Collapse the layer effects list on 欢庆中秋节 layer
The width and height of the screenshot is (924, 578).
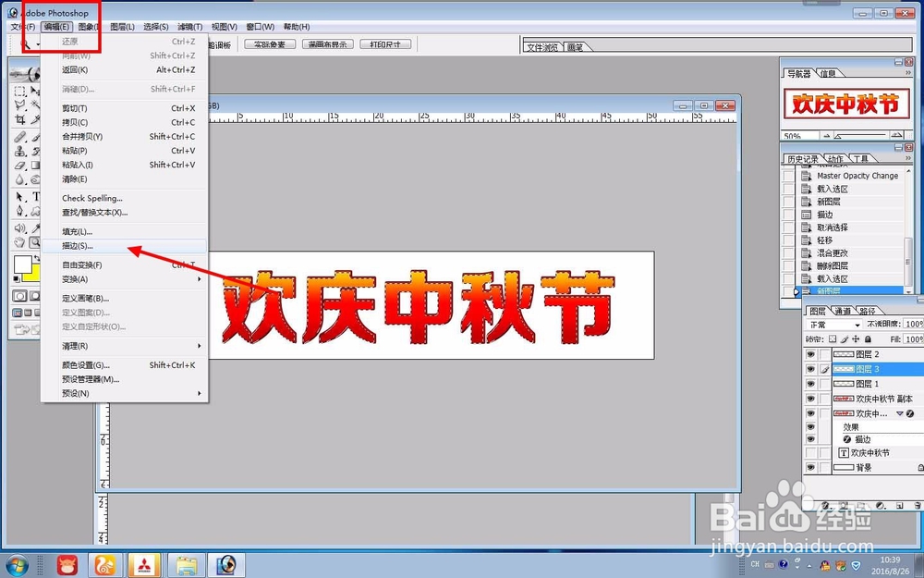(x=900, y=412)
